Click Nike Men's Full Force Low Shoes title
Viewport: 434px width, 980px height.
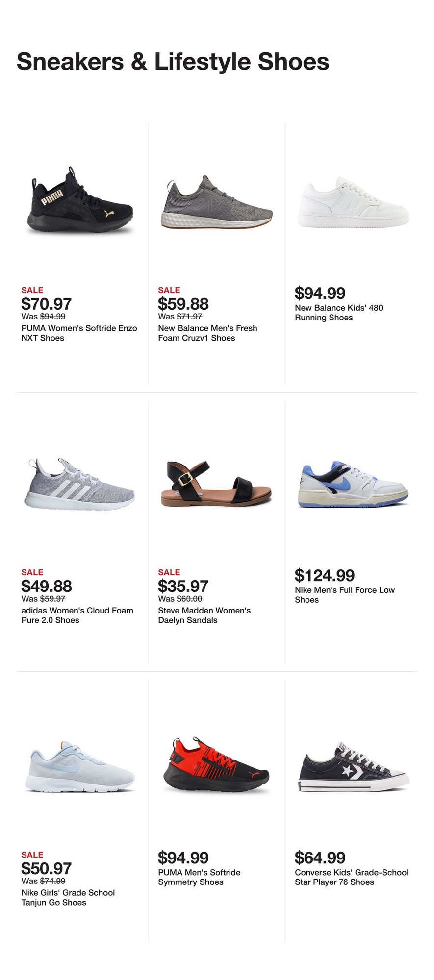point(344,595)
